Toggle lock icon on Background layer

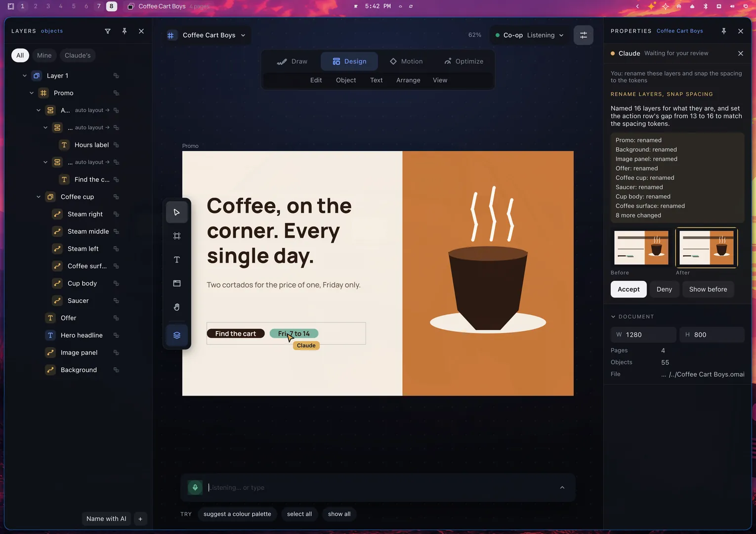pos(116,370)
